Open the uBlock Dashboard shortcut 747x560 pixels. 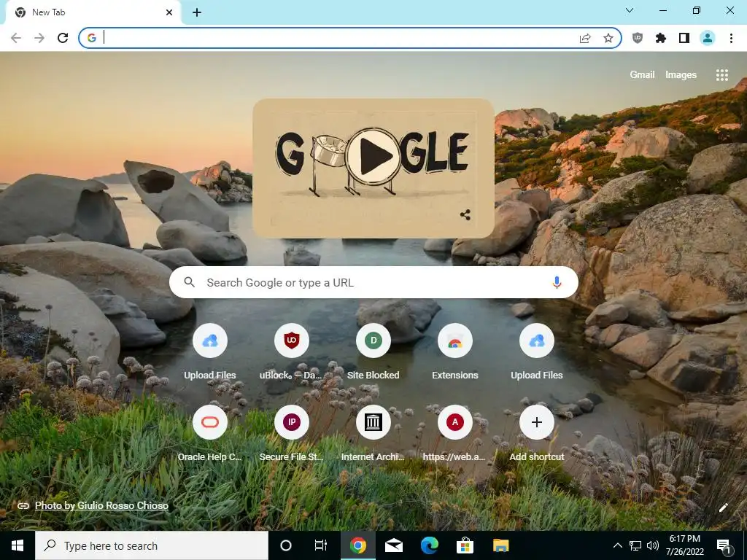292,352
